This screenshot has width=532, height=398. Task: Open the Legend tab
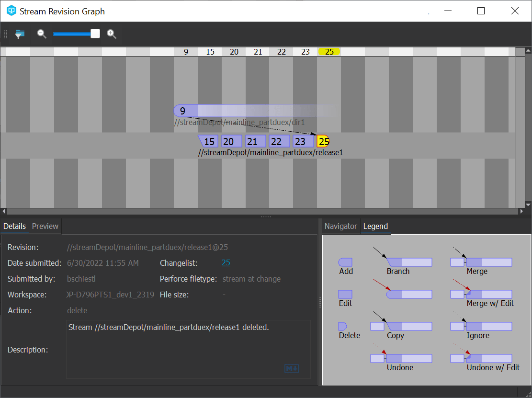(x=375, y=226)
